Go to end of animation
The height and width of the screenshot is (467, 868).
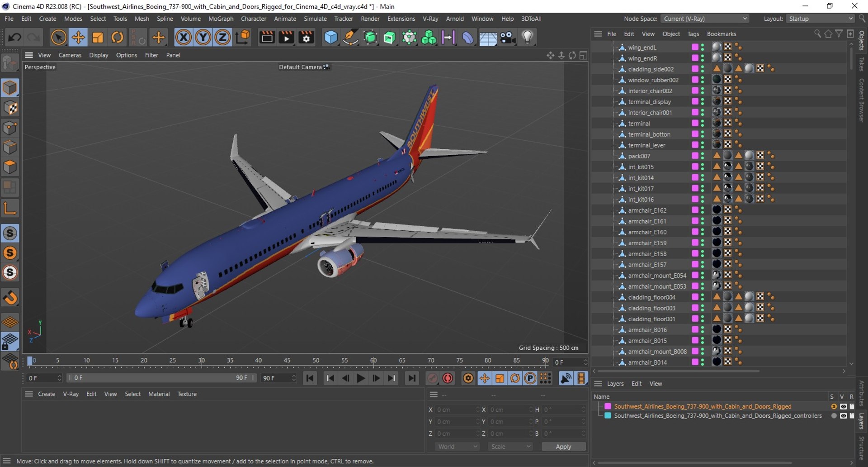point(412,378)
